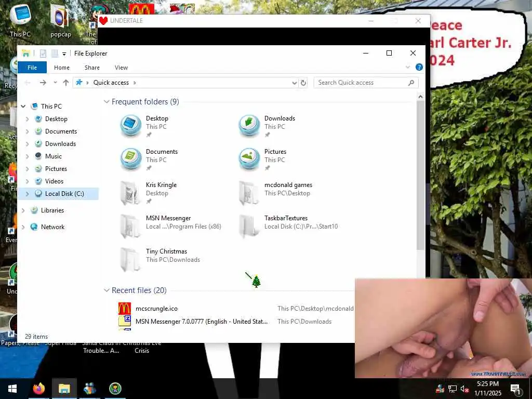Select MSN Messenger 7.0.0777 recent file
The image size is (532, 399).
pyautogui.click(x=202, y=321)
